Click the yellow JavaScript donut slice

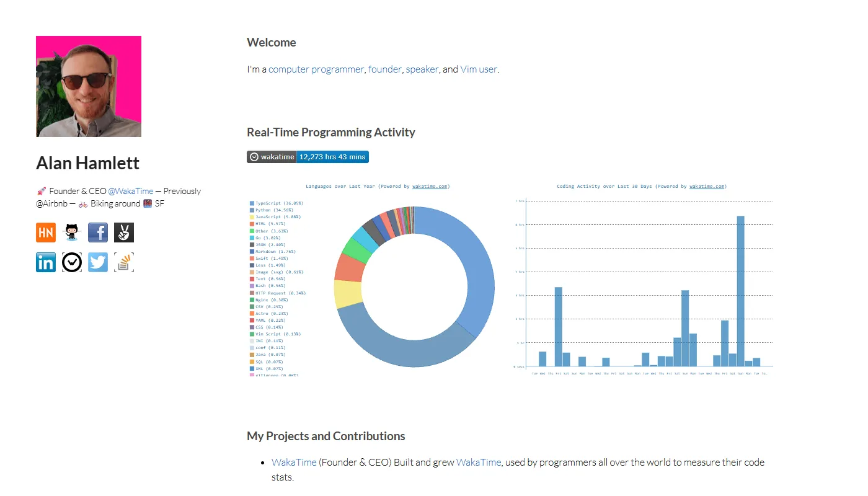click(347, 294)
